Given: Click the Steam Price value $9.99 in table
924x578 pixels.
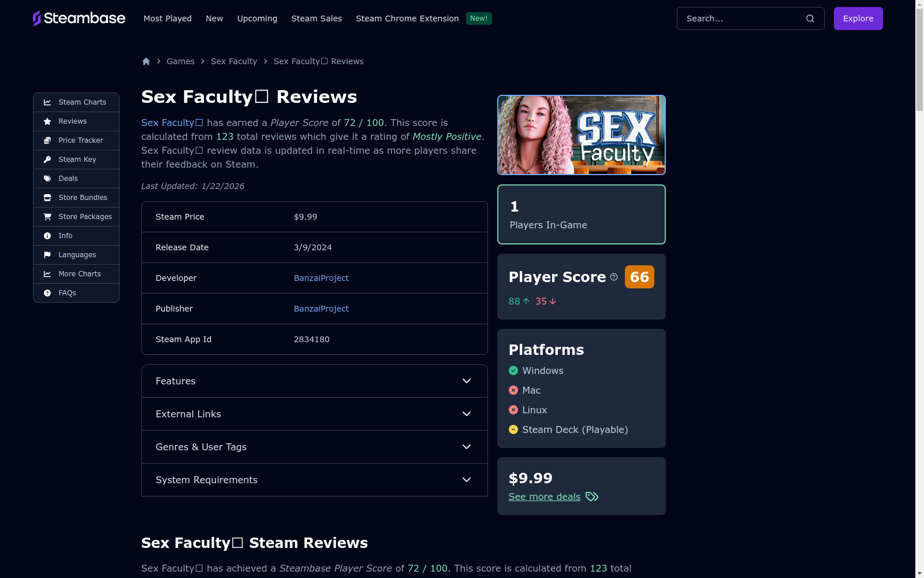Looking at the screenshot, I should tap(305, 217).
